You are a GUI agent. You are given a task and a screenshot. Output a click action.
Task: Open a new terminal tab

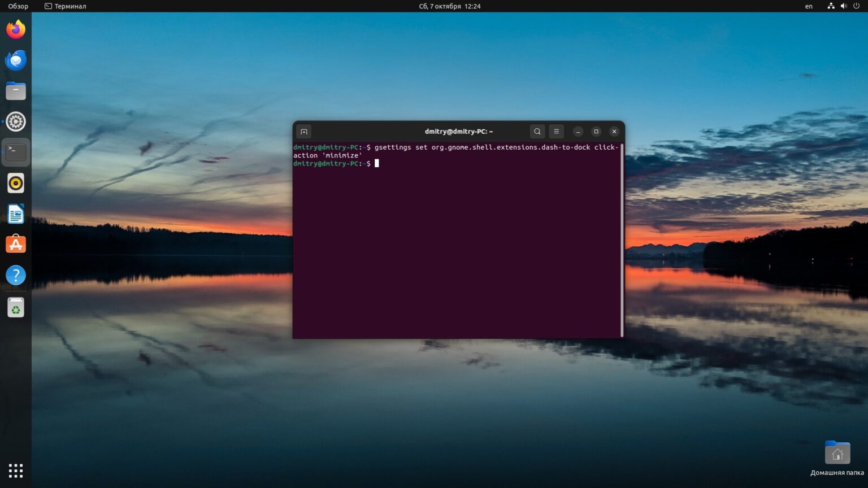click(303, 131)
